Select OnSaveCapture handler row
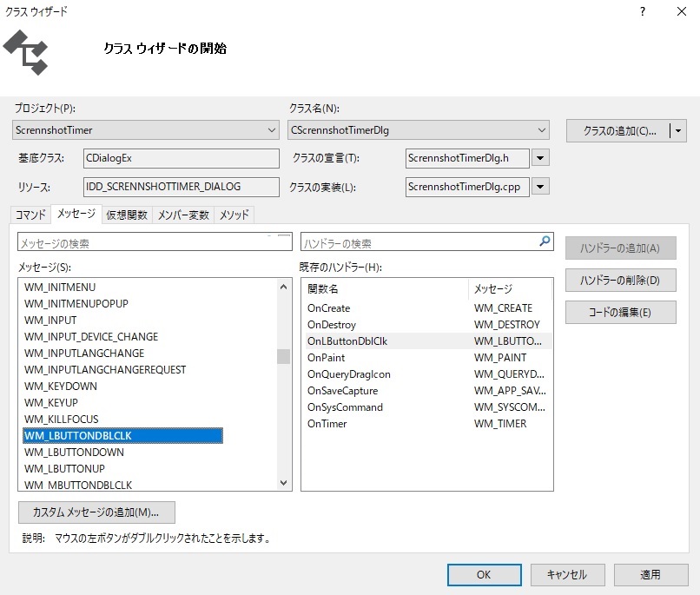This screenshot has width=700, height=595. pos(428,391)
